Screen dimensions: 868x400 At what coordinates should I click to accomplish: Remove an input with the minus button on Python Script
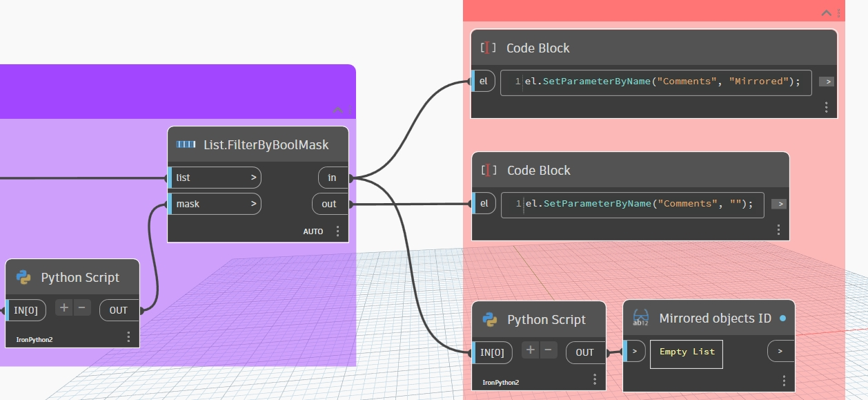pos(81,307)
